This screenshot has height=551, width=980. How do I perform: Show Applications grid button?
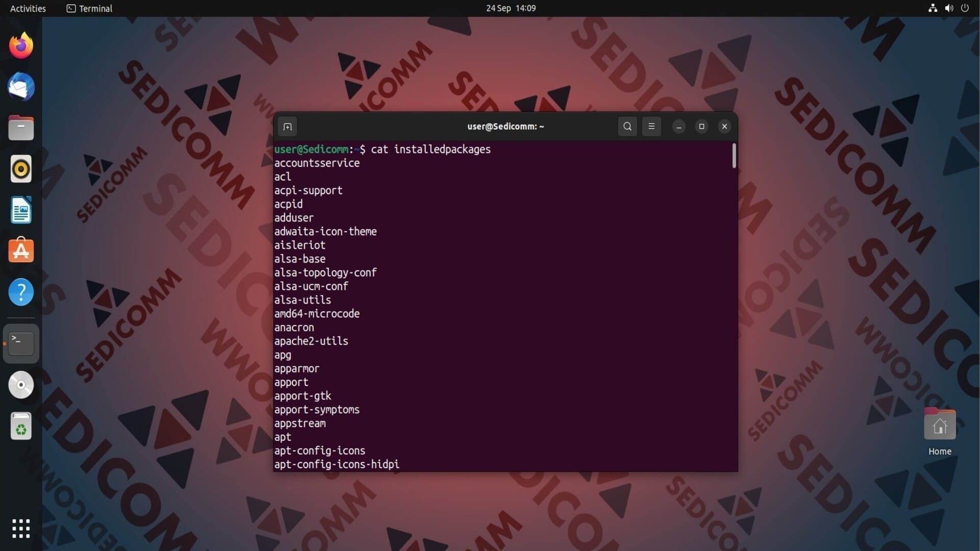[21, 529]
